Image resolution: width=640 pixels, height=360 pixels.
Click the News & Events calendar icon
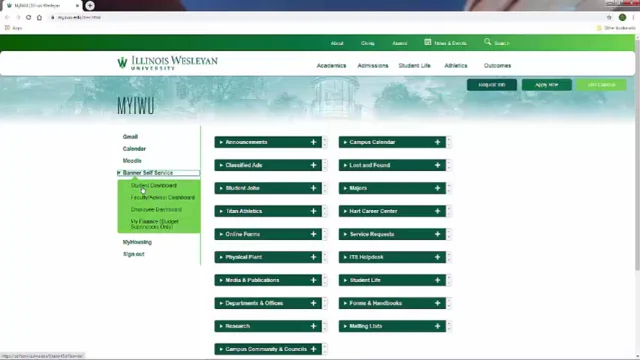427,42
